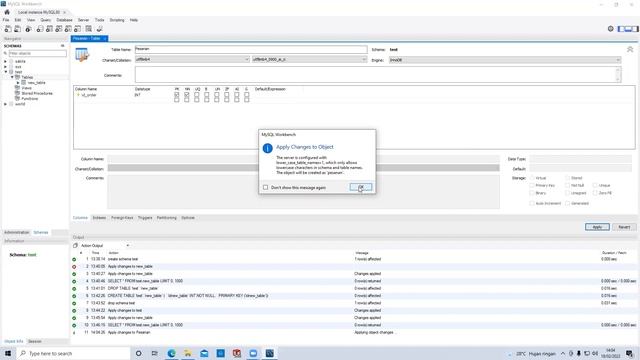Switch to Triggers tab

click(x=145, y=218)
